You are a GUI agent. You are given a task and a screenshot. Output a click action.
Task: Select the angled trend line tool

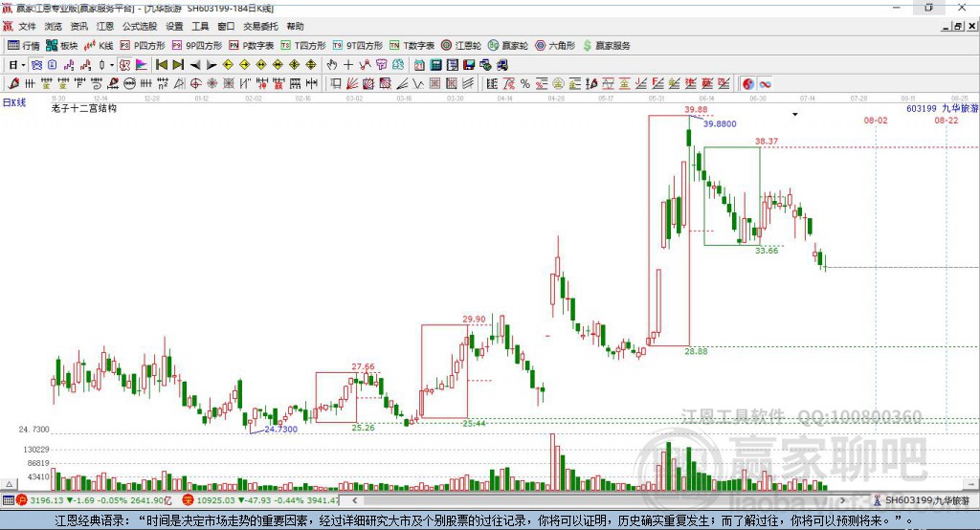(x=402, y=84)
